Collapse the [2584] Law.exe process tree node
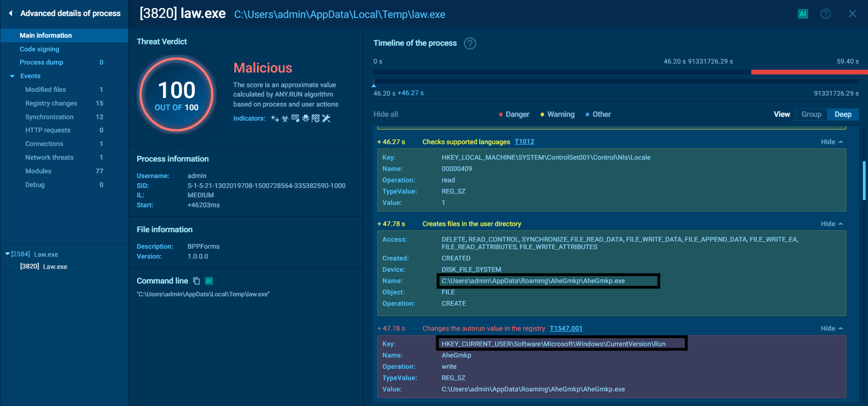 (x=8, y=254)
